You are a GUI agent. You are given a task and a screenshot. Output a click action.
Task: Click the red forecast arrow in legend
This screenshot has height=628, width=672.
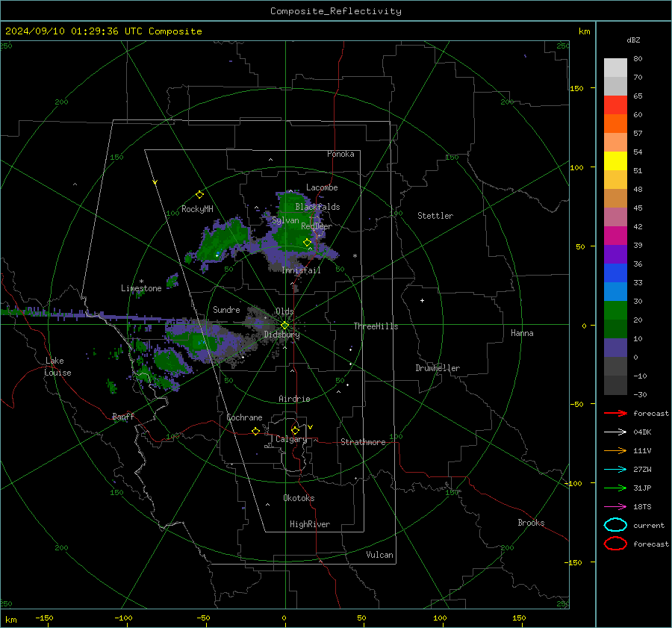pyautogui.click(x=615, y=413)
